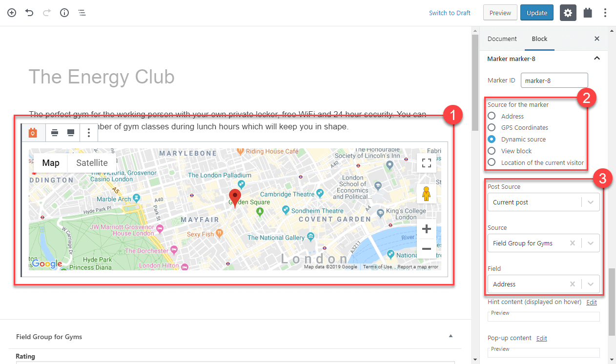The image size is (616, 364).
Task: Select Dynamic source radio button
Action: (x=492, y=139)
